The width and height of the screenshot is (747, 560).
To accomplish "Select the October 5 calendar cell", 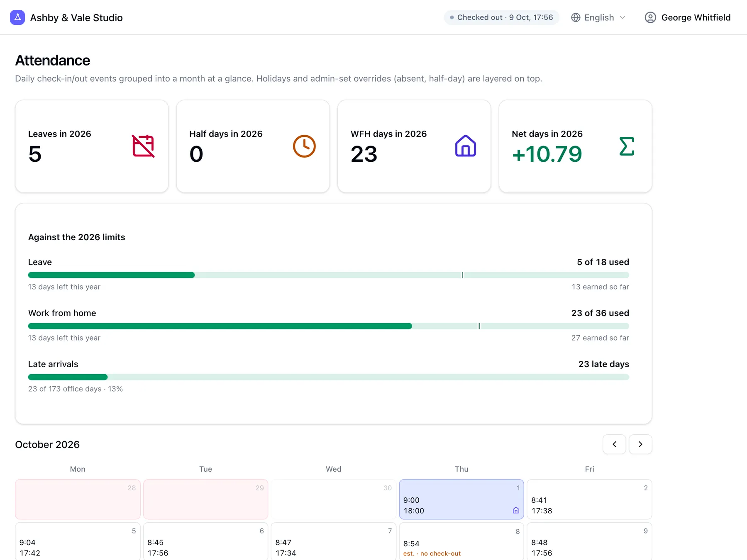I will pyautogui.click(x=78, y=541).
